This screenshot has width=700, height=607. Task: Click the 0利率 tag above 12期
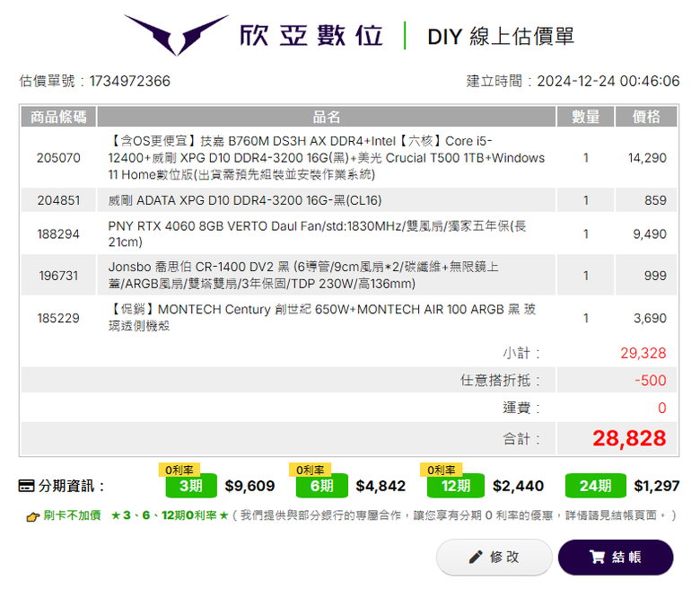coord(442,470)
